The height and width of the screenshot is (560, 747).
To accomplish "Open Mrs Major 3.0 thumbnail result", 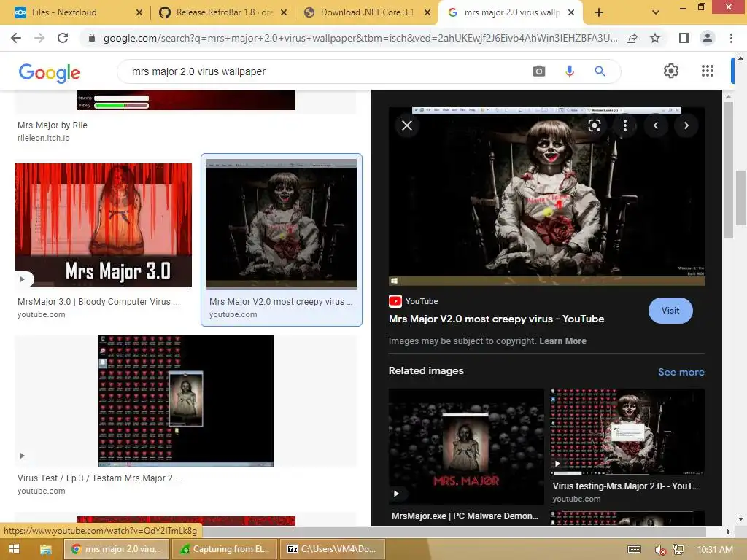I will [103, 225].
